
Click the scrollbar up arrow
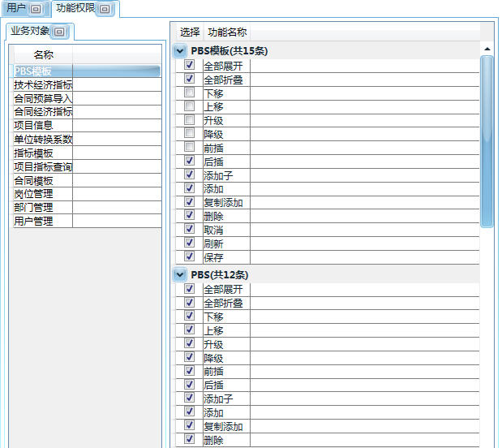click(487, 49)
